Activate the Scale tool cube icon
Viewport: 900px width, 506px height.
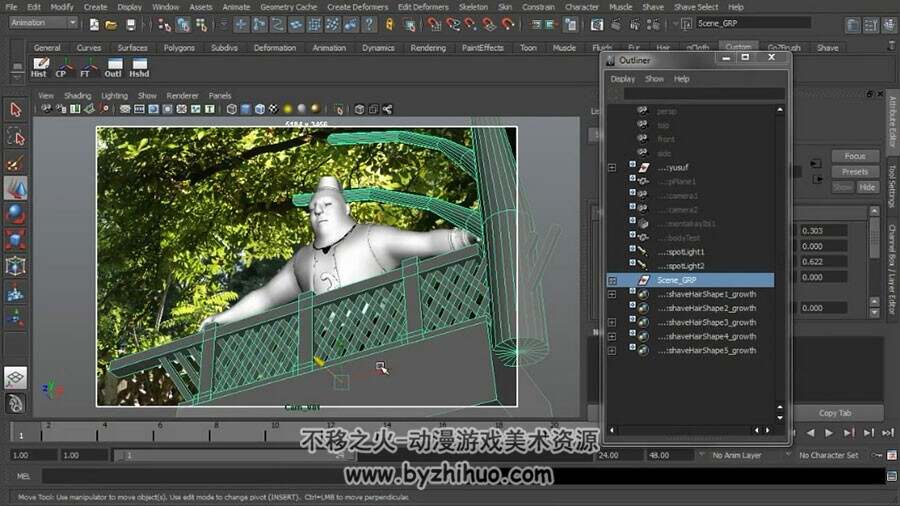tap(15, 239)
